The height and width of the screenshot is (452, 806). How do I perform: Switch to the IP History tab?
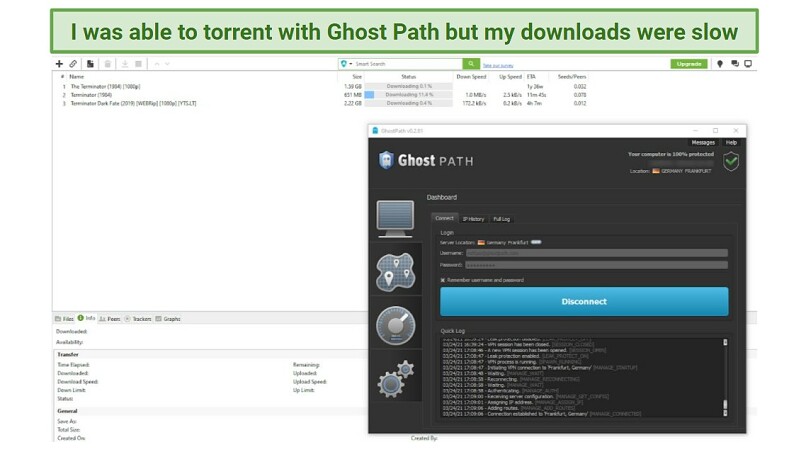coord(473,219)
